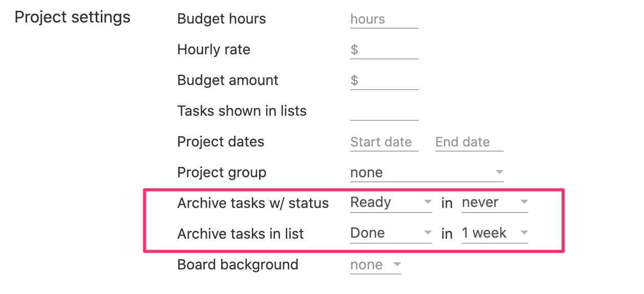This screenshot has width=644, height=294.
Task: Open the Done list dropdown
Action: 391,234
